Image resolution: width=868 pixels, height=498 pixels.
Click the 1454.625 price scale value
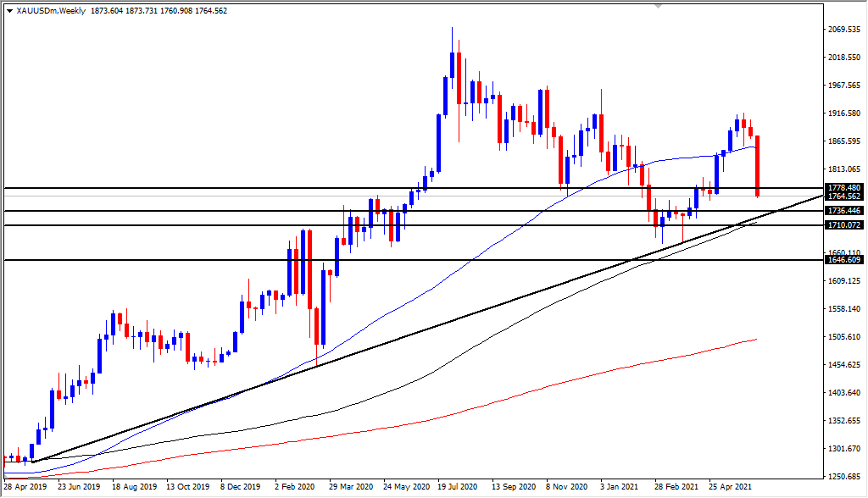coord(844,365)
